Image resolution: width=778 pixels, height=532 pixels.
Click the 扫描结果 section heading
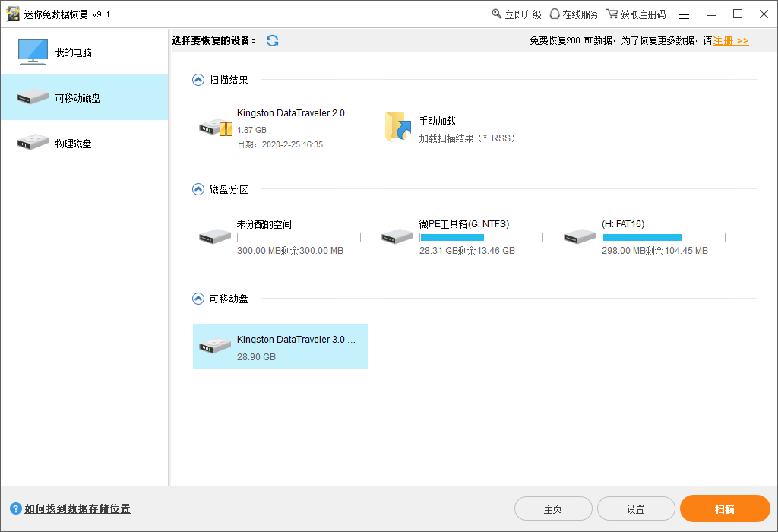228,80
